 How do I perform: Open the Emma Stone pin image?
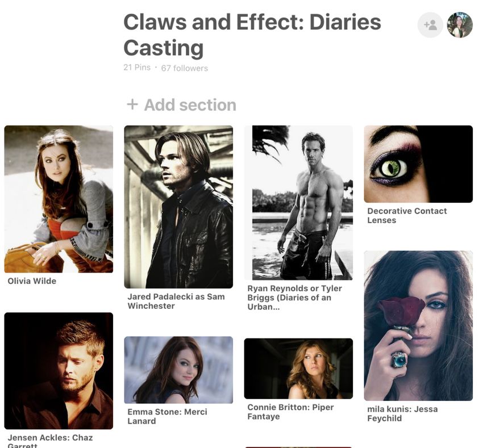point(178,370)
